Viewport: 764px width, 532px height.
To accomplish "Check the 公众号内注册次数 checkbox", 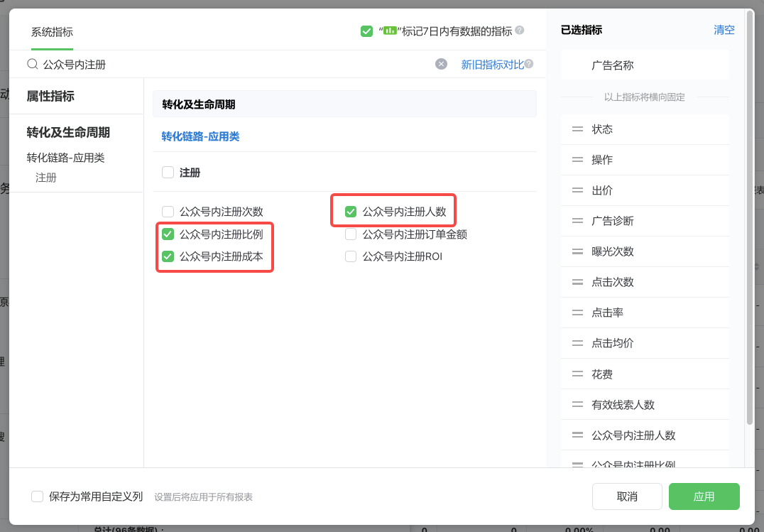I will coord(168,211).
